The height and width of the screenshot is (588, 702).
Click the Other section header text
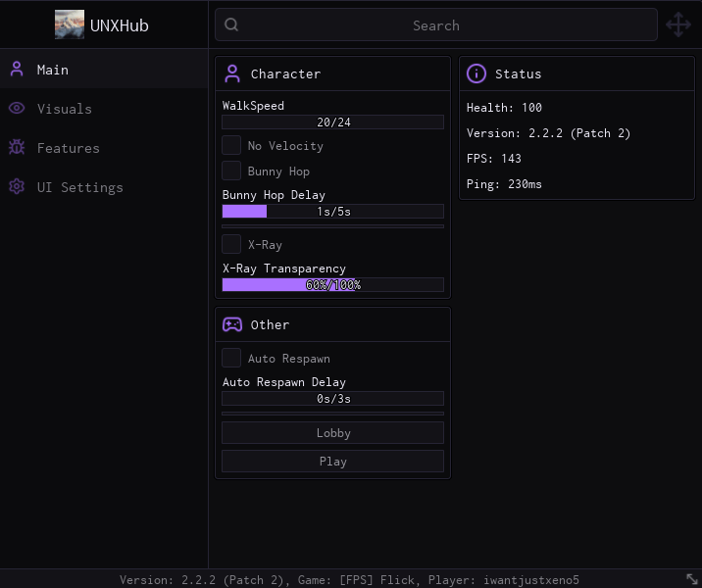point(270,324)
